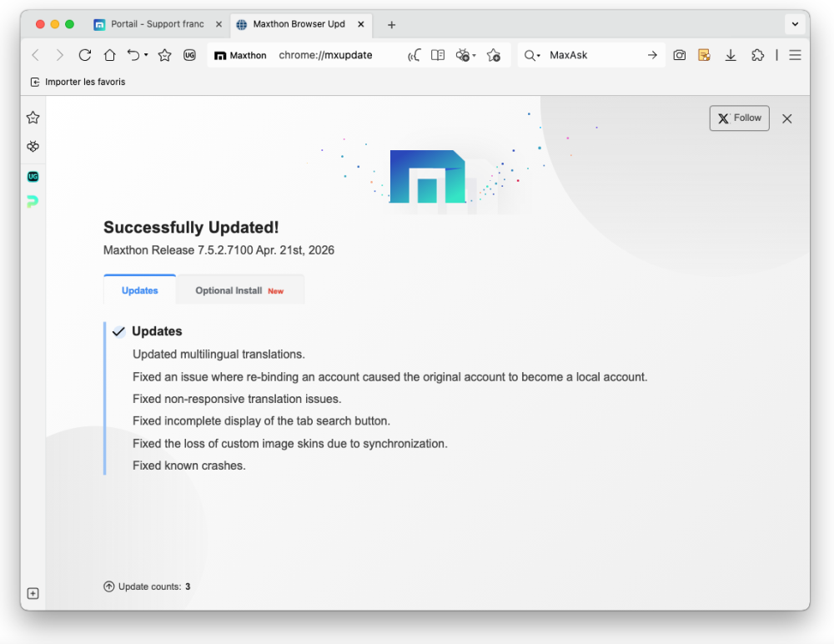The width and height of the screenshot is (834, 644).
Task: Click Updated multilingual translations line
Action: click(x=219, y=355)
